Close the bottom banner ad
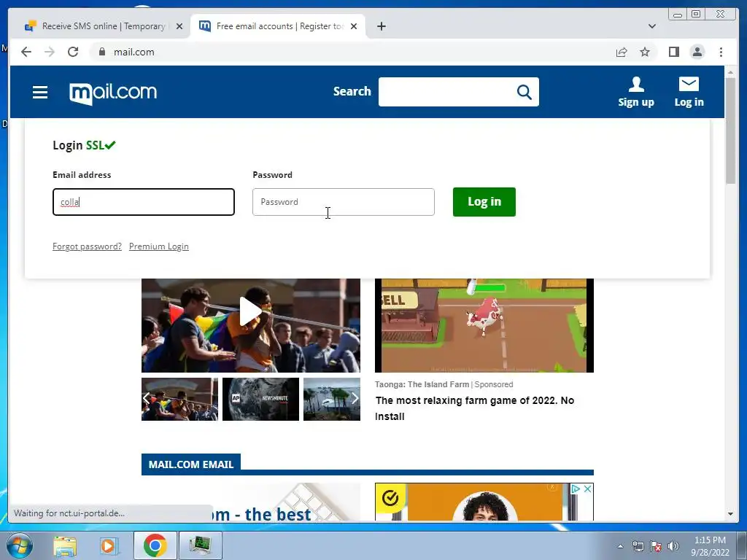Image resolution: width=747 pixels, height=560 pixels. pos(588,489)
